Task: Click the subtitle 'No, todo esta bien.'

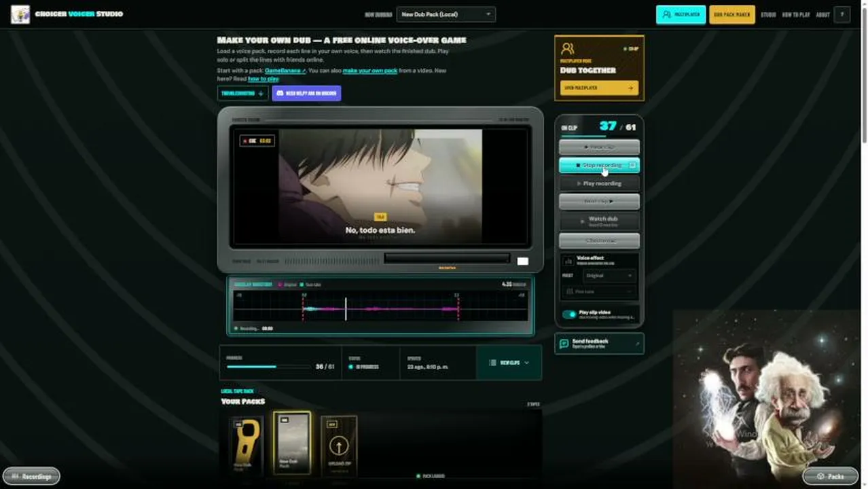Action: [380, 230]
